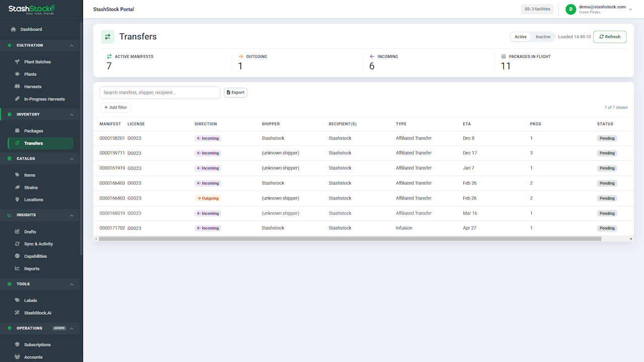Image resolution: width=644 pixels, height=362 pixels.
Task: Open manifest 0000171702
Action: click(x=112, y=228)
